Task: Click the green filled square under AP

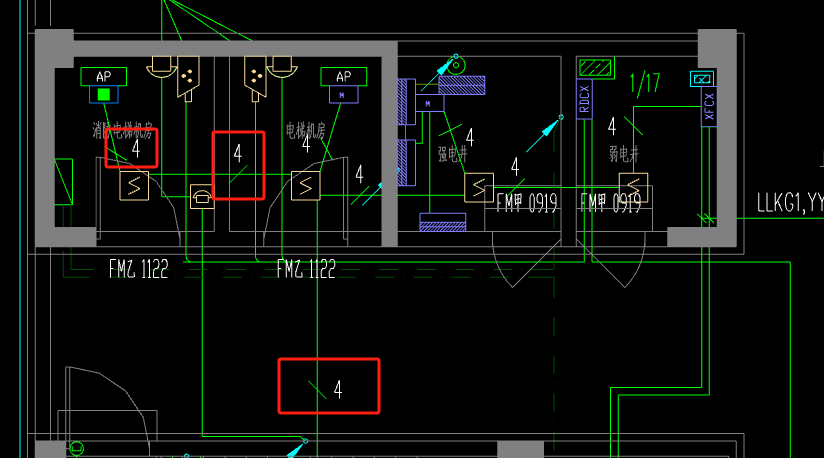Action: pos(104,95)
